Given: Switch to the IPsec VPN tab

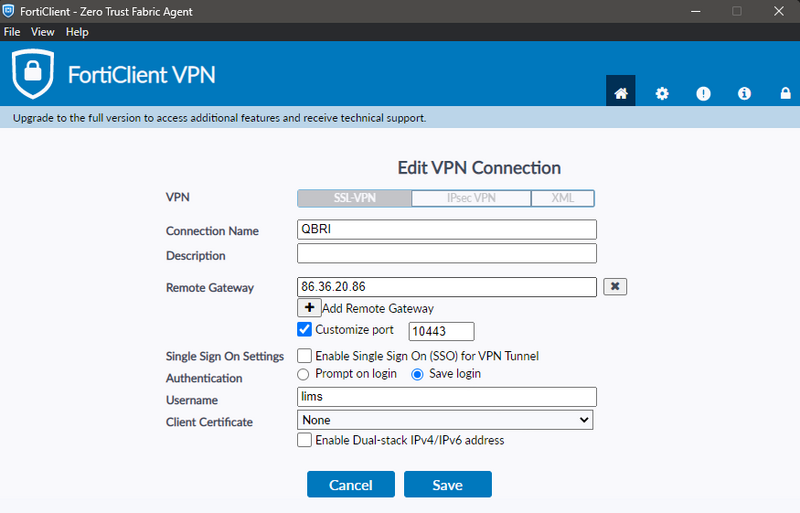Looking at the screenshot, I should (x=470, y=198).
